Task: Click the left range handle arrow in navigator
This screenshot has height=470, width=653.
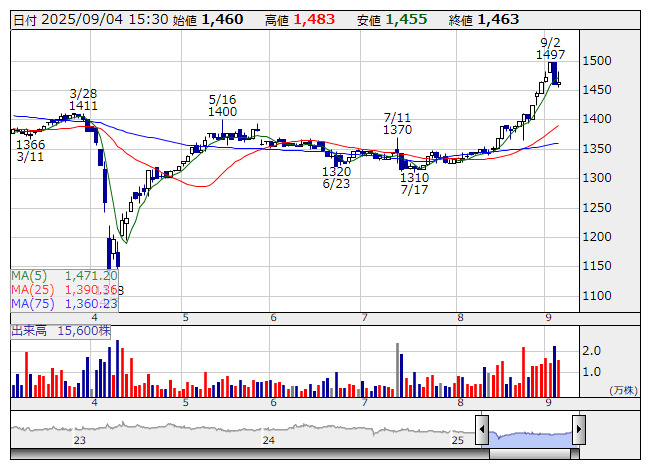Action: coord(482,431)
